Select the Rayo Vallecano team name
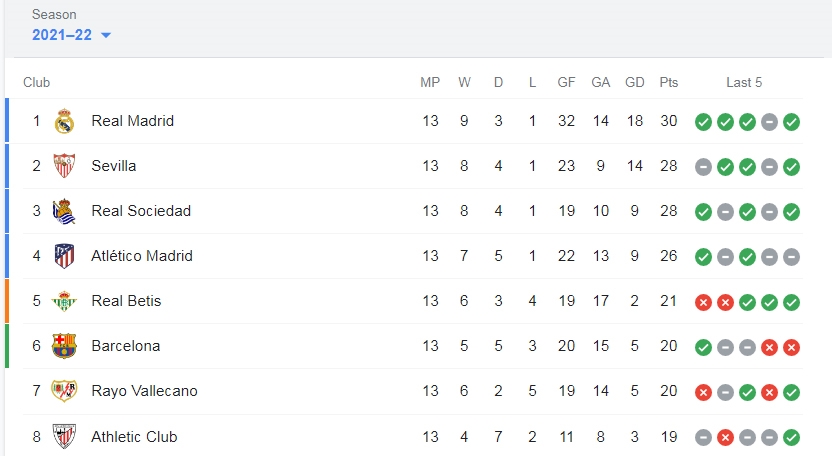This screenshot has width=832, height=456. point(144,391)
